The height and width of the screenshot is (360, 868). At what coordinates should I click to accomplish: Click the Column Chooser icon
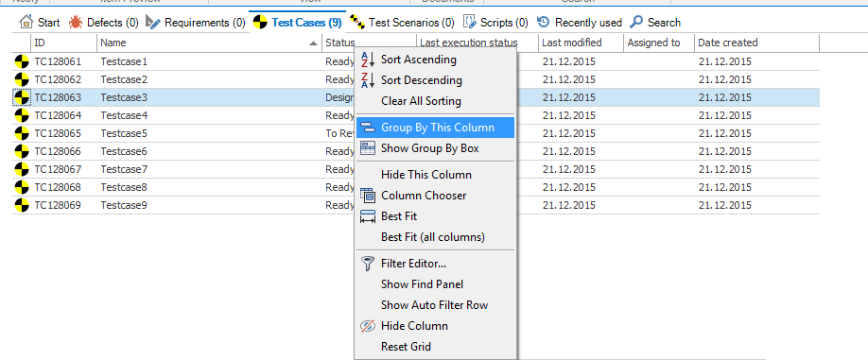(368, 196)
